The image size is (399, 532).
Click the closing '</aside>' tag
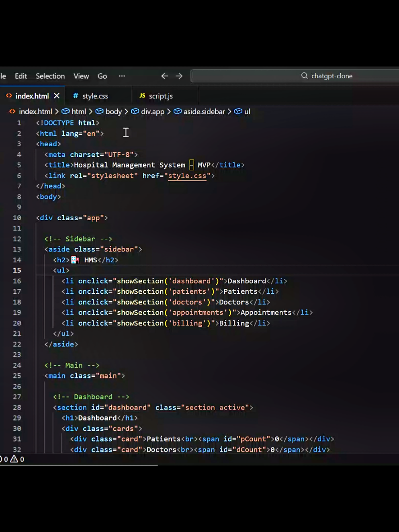[61, 344]
